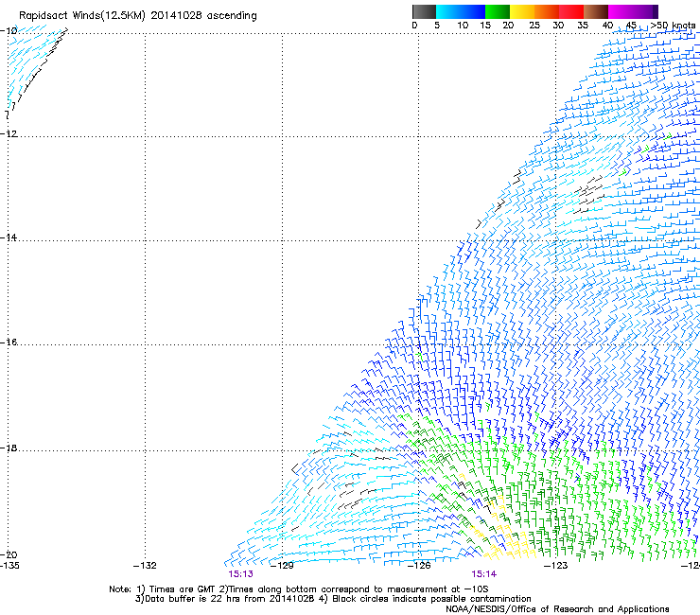Screen dimensions: 700x615
Task: Click the '>50 knots' legend label
Action: (673, 26)
